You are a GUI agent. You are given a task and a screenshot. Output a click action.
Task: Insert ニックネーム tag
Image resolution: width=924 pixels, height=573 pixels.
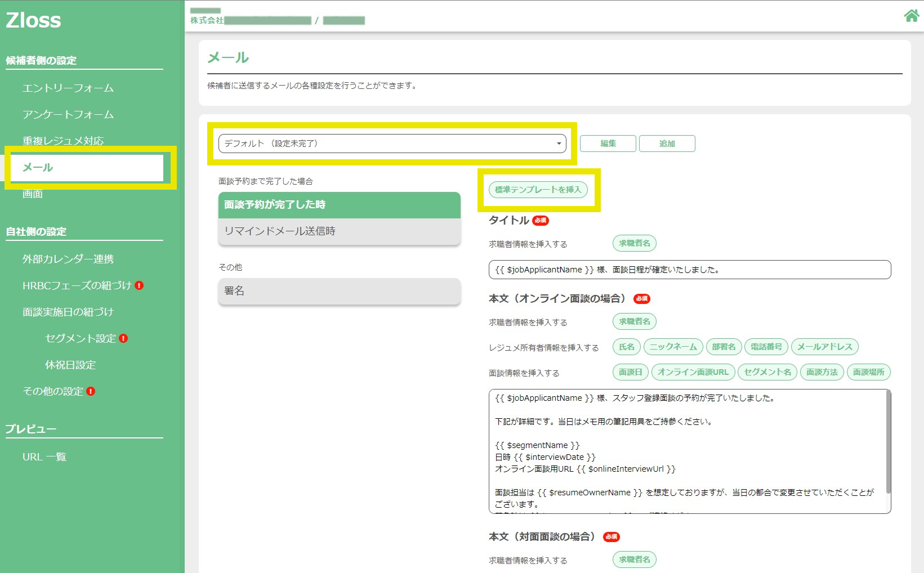[x=673, y=347]
